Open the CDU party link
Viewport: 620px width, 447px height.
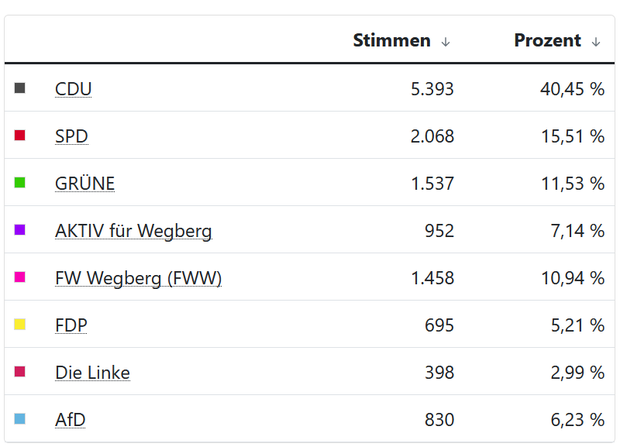tap(73, 89)
